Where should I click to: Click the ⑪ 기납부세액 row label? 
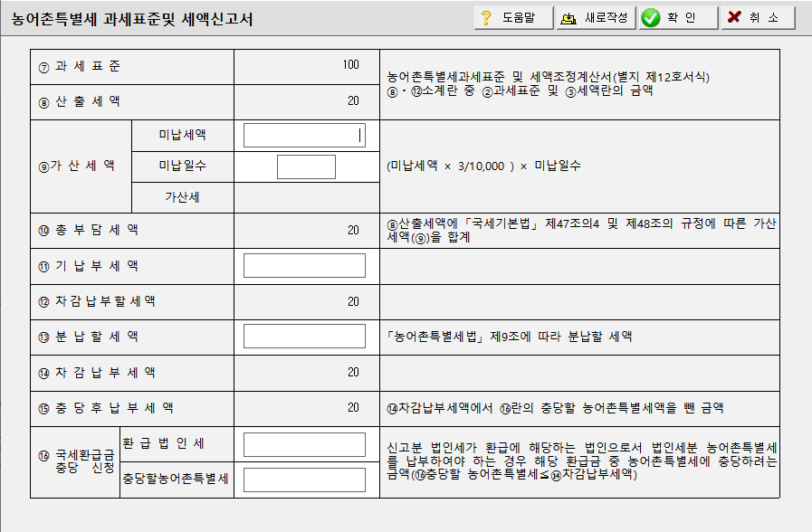88,266
